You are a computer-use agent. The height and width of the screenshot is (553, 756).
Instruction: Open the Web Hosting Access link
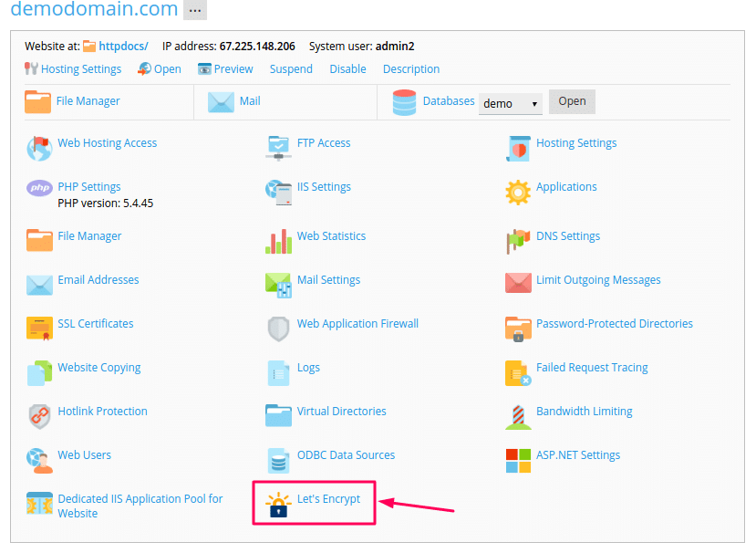[108, 143]
